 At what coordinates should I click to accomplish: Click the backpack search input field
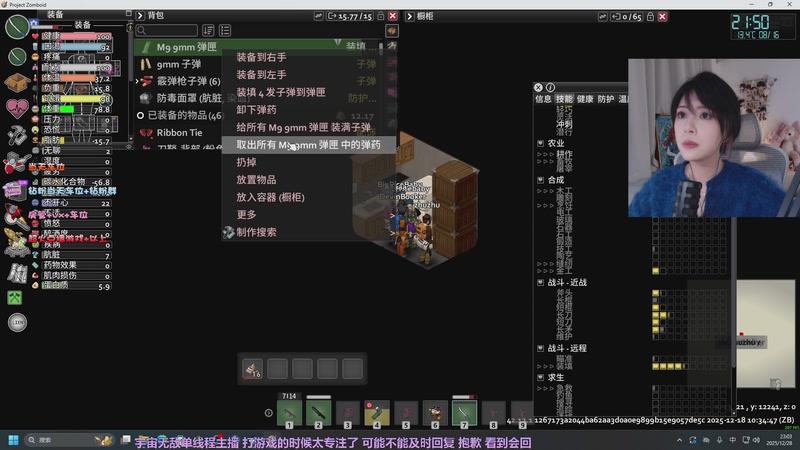click(167, 31)
